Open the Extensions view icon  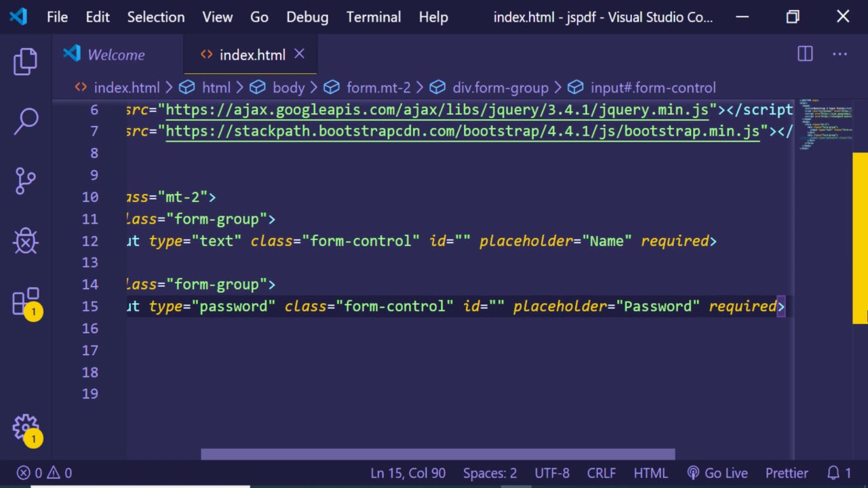point(26,302)
